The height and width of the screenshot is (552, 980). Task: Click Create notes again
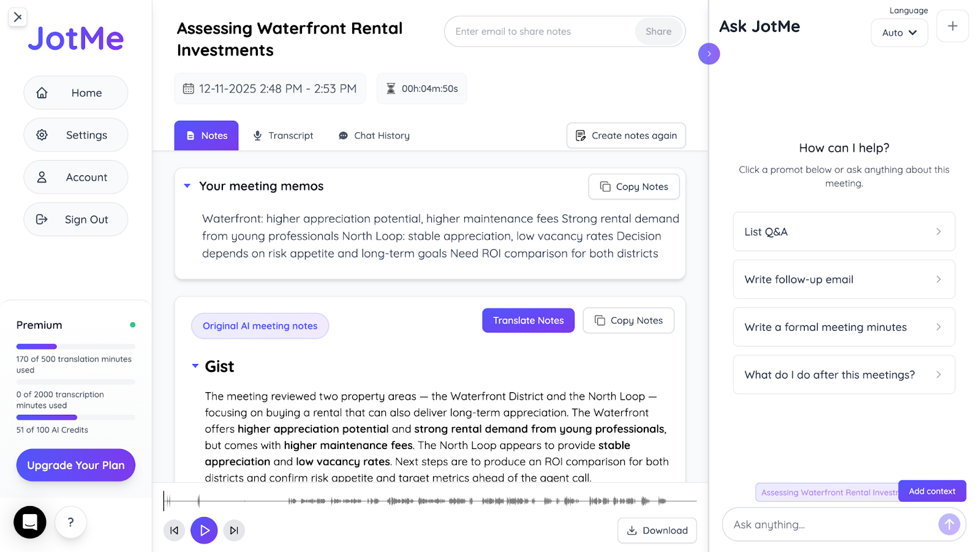626,135
